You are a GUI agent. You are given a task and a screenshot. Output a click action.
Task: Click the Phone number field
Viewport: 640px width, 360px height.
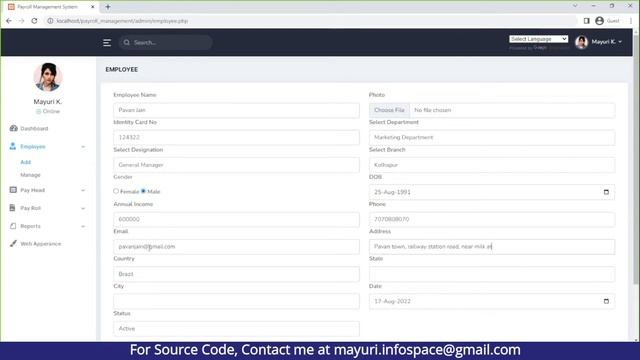tap(492, 220)
